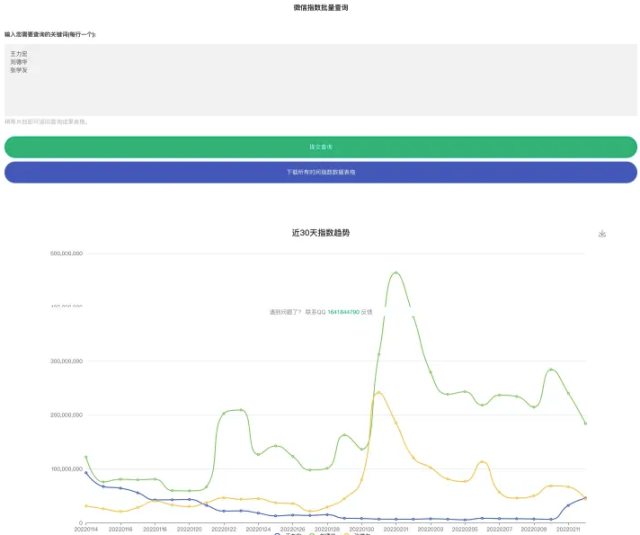Focus the keyword input text area
Screen dimensions: 640x535
[320, 80]
